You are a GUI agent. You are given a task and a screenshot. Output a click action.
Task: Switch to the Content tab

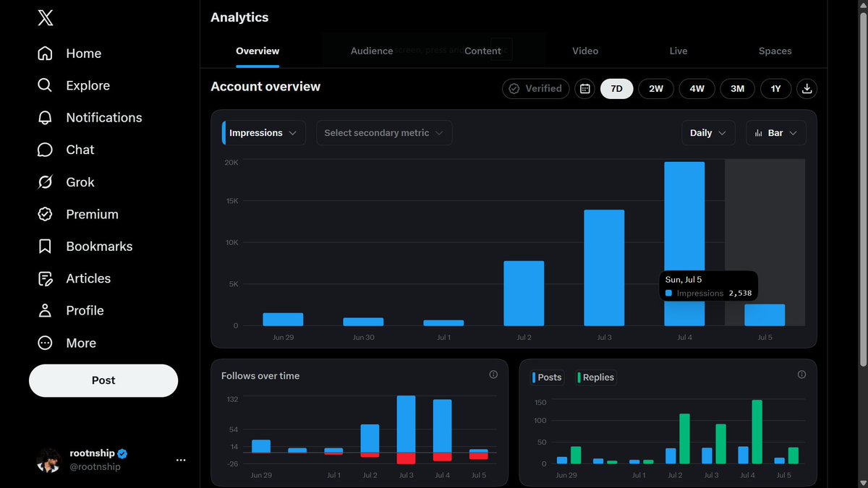tap(482, 51)
